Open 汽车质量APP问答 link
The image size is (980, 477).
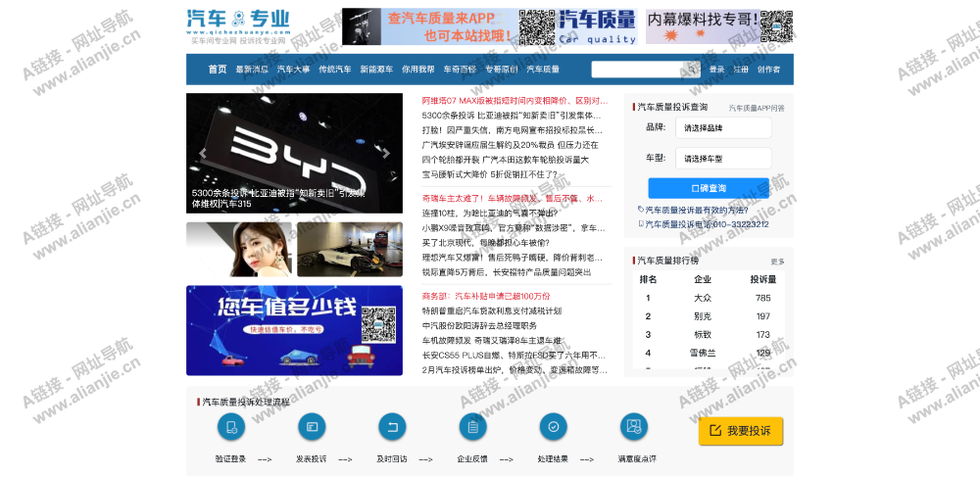tap(757, 108)
